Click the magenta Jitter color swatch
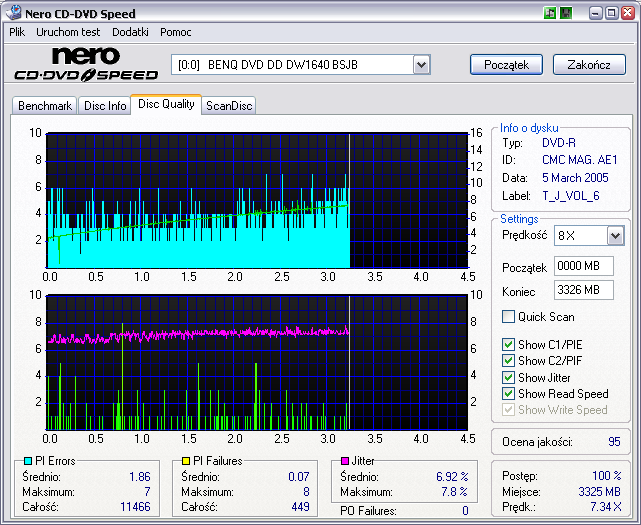Screen dimensions: 641x525 (x=345, y=461)
